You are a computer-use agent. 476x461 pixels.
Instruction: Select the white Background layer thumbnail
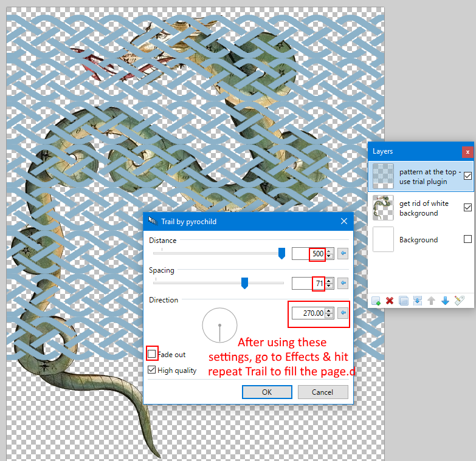pos(383,239)
